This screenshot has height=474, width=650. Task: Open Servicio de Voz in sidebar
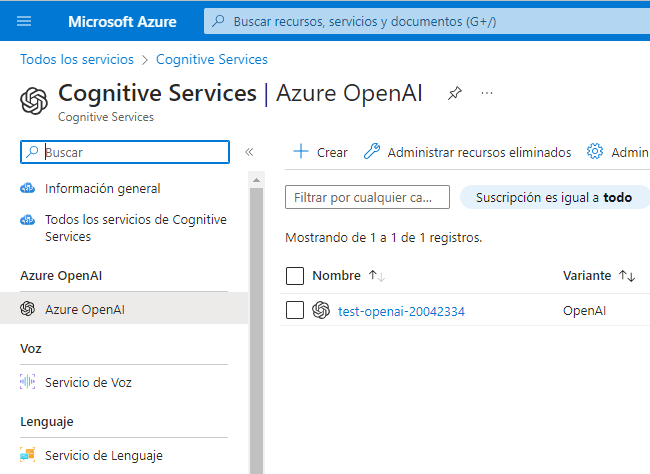88,382
